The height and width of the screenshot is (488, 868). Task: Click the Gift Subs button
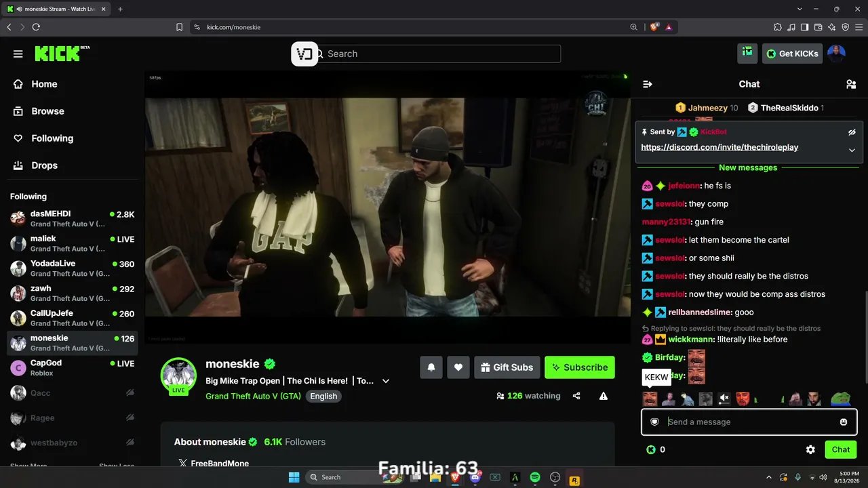coord(507,367)
